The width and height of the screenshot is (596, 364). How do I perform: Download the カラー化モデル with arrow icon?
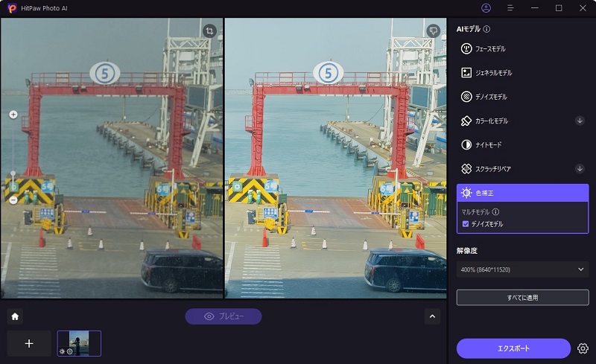click(580, 121)
